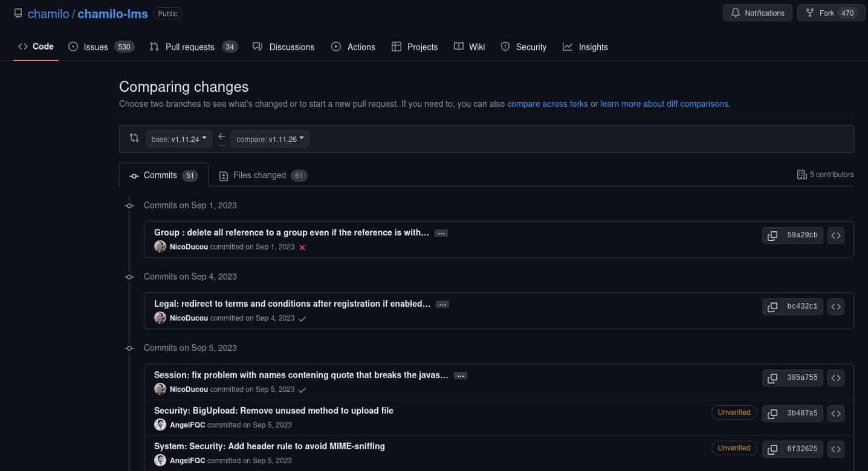Open the Wiki tab
This screenshot has height=471, width=868.
coord(470,46)
